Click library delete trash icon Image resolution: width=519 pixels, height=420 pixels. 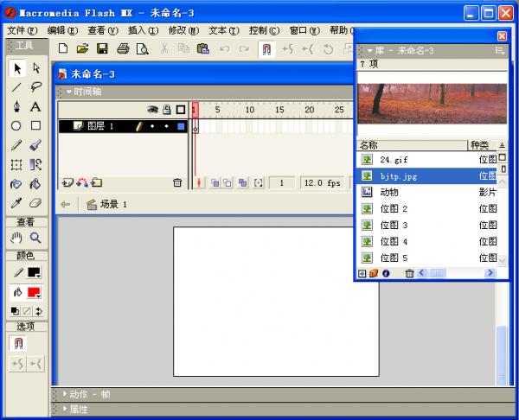409,273
